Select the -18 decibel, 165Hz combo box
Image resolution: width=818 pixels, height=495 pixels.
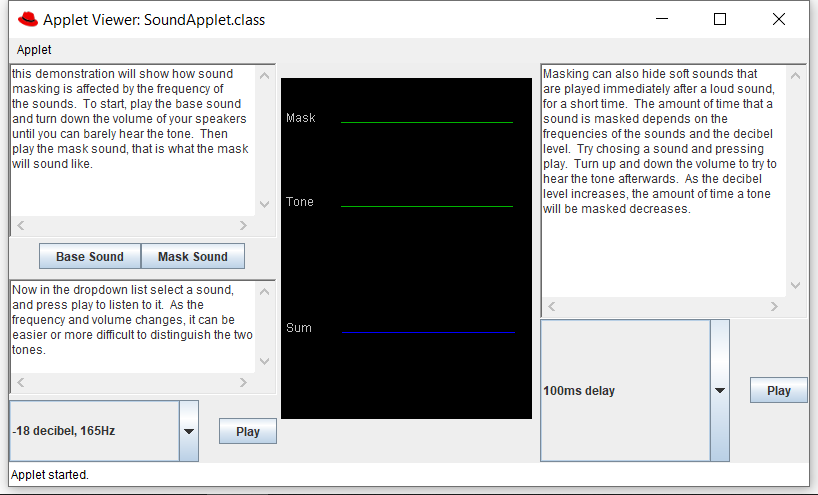tap(94, 431)
